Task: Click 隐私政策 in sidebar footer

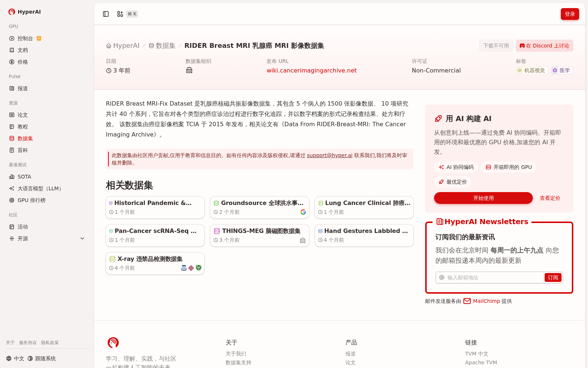Action: [50, 343]
